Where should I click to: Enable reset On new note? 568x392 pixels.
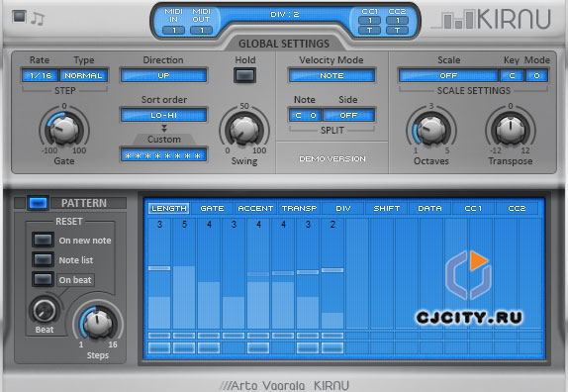tap(43, 240)
